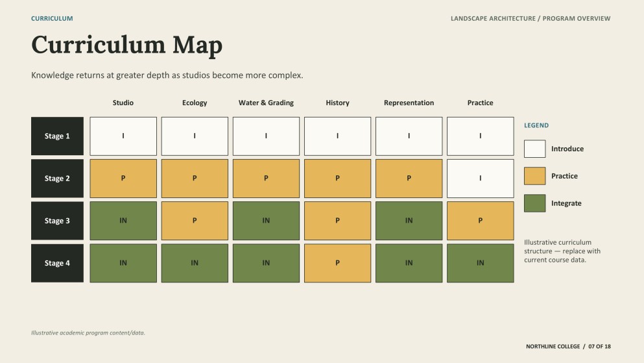Click the History column header
The width and height of the screenshot is (644, 363).
tap(338, 103)
